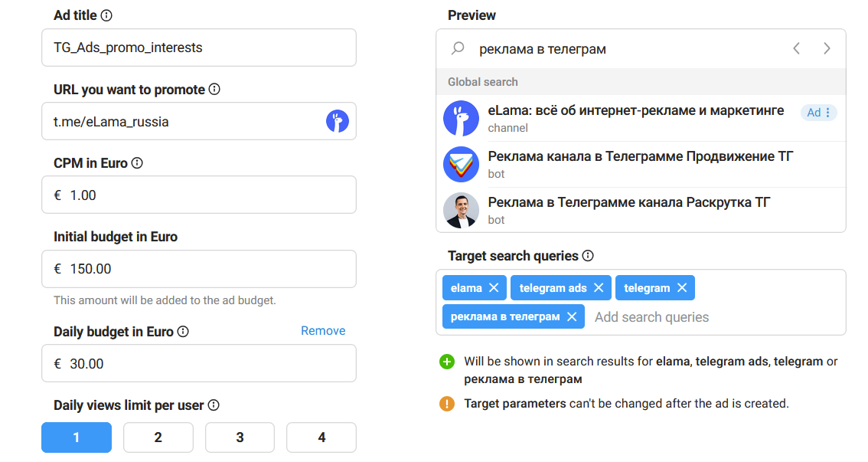
Task: Click the Add search queries input field
Action: click(652, 316)
